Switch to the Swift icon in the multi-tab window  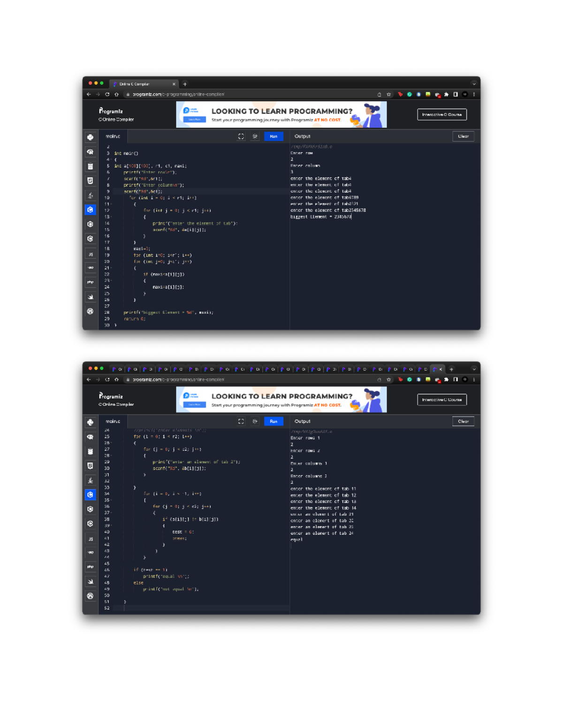coord(91,581)
